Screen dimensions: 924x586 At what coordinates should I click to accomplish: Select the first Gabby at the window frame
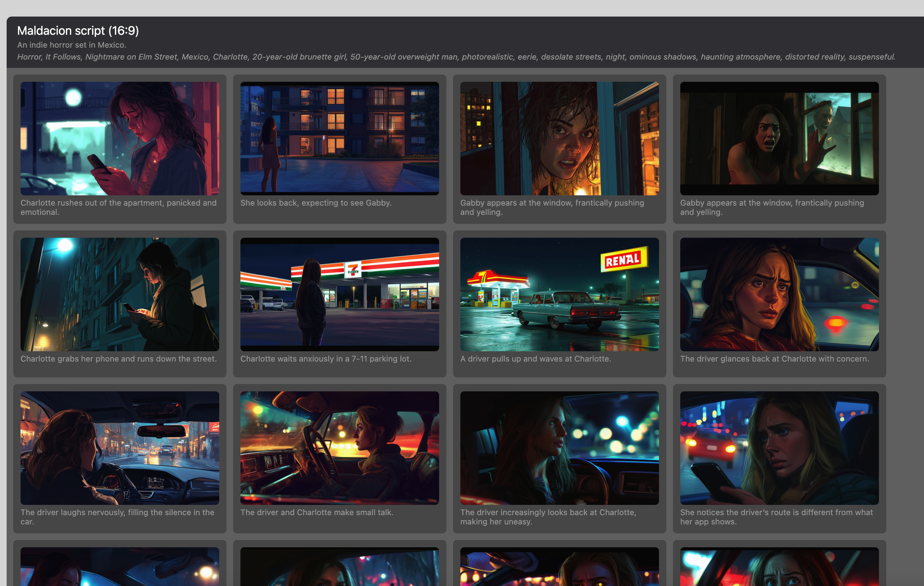click(x=559, y=138)
